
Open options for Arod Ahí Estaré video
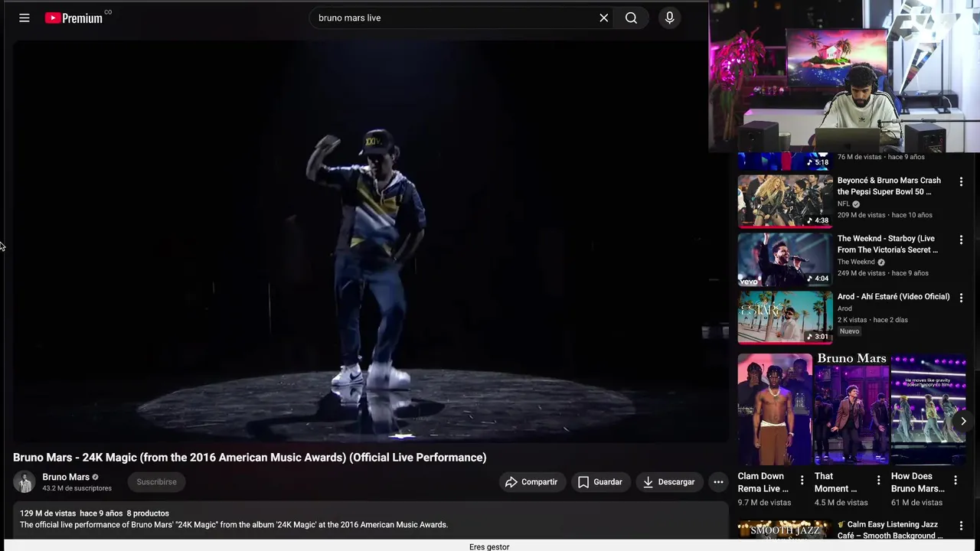961,298
